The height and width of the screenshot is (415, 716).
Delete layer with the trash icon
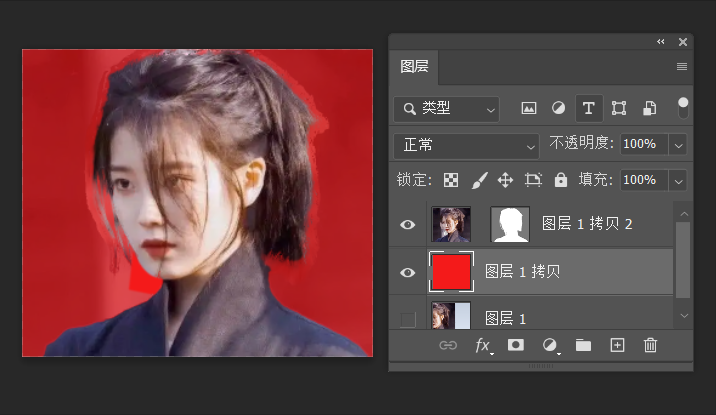(x=650, y=345)
